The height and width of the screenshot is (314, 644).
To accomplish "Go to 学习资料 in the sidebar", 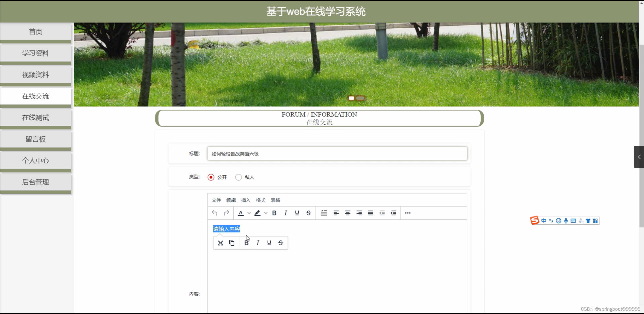I will coord(35,53).
